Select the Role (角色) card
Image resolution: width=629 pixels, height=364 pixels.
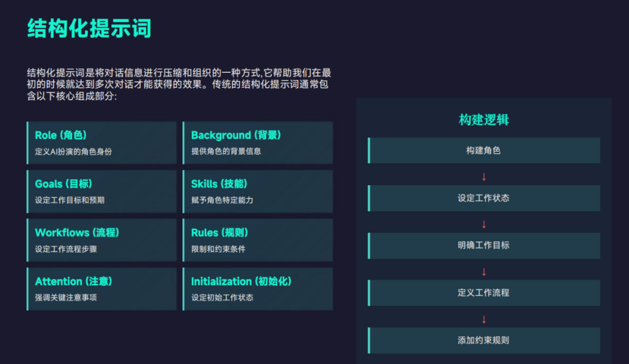click(x=102, y=143)
